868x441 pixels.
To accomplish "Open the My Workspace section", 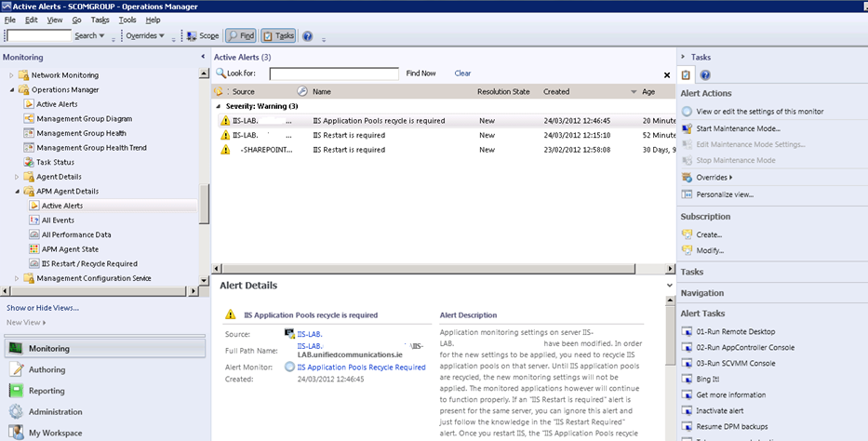I will click(55, 433).
